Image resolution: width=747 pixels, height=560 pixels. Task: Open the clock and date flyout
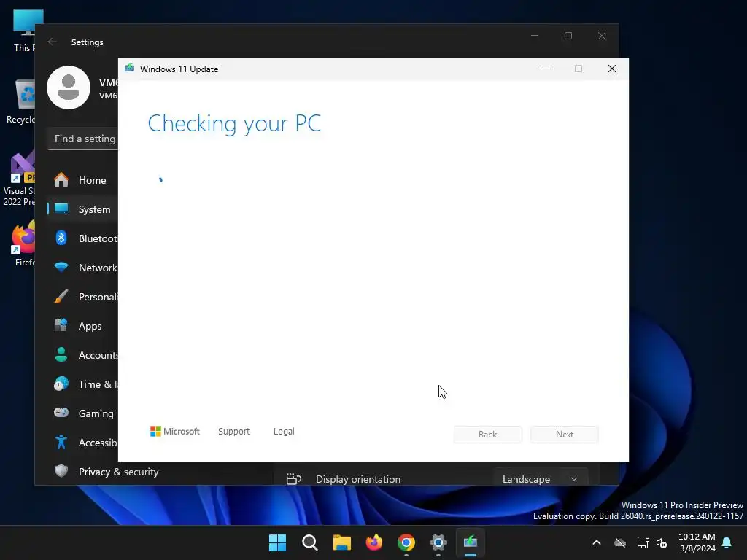point(697,542)
